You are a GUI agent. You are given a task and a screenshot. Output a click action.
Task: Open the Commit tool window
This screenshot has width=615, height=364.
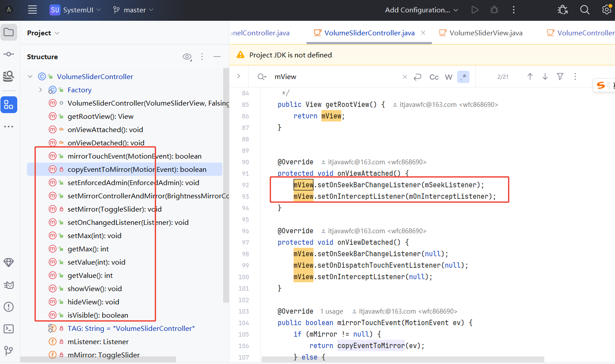coord(9,54)
